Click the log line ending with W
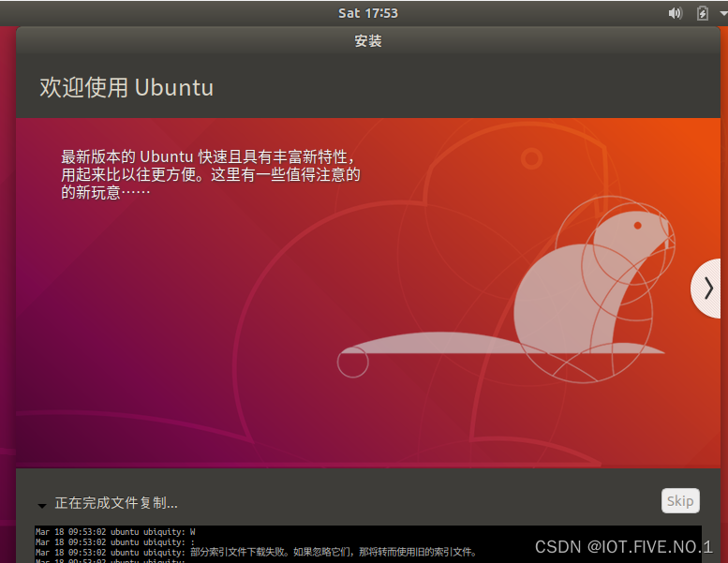 pos(115,532)
